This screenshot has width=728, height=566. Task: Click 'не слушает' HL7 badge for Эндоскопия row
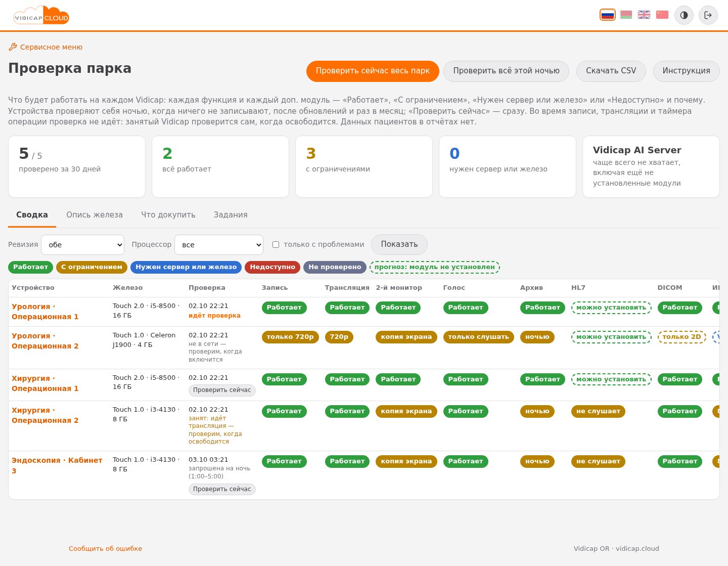[598, 461]
